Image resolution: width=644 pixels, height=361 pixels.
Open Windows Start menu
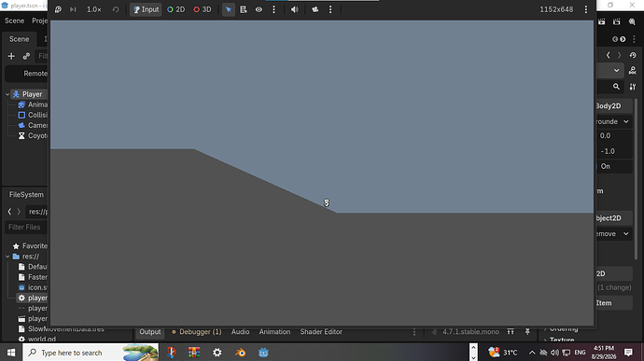click(11, 353)
